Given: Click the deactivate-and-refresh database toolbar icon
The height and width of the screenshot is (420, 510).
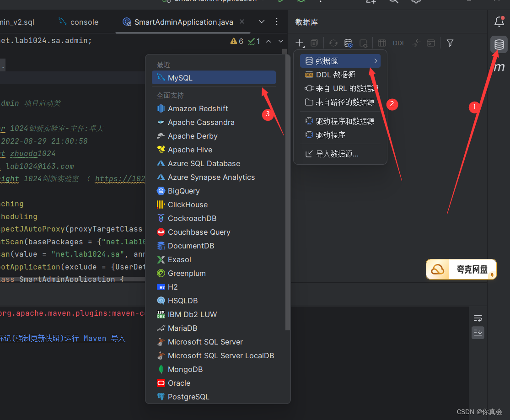Looking at the screenshot, I should (x=364, y=43).
